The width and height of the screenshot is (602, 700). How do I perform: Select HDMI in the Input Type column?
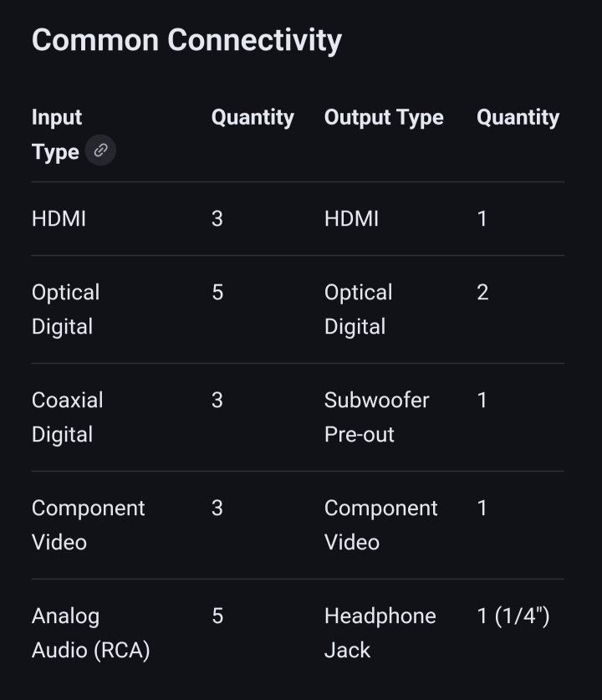click(x=59, y=218)
